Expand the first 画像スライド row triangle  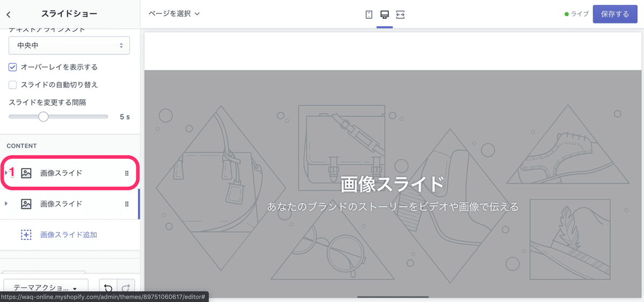(x=6, y=173)
